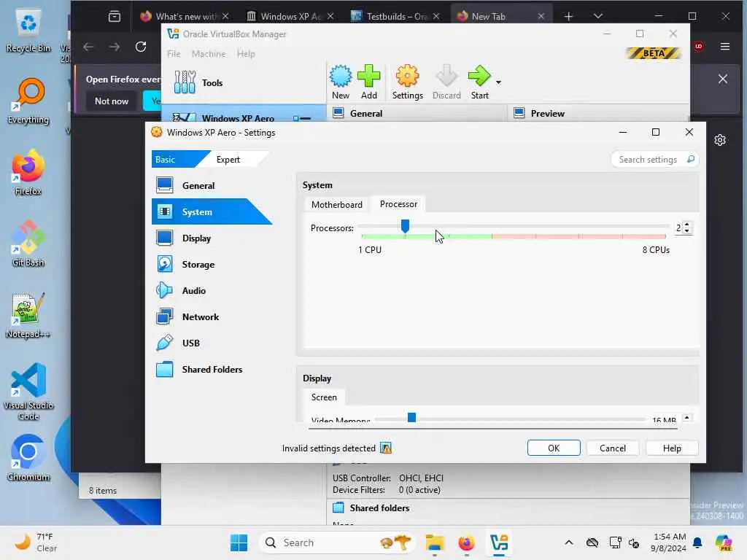747x560 pixels.
Task: Open the Audio settings category
Action: tap(194, 290)
